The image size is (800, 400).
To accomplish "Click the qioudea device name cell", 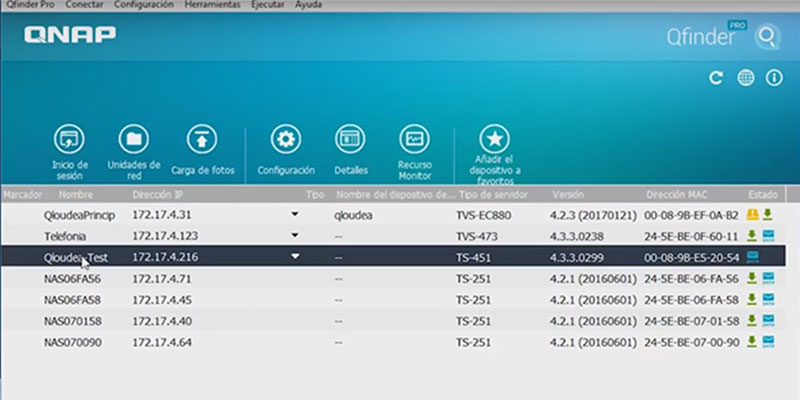I will click(353, 215).
